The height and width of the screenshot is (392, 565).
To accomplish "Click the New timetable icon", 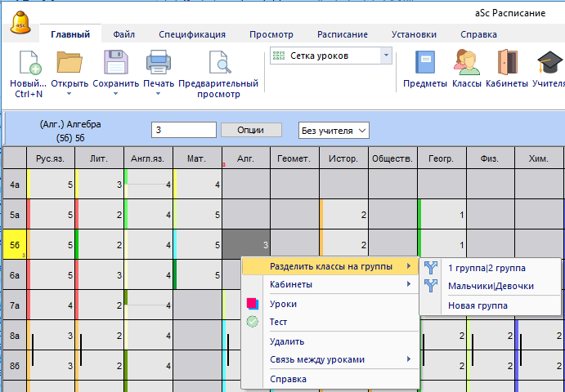I will pos(28,63).
